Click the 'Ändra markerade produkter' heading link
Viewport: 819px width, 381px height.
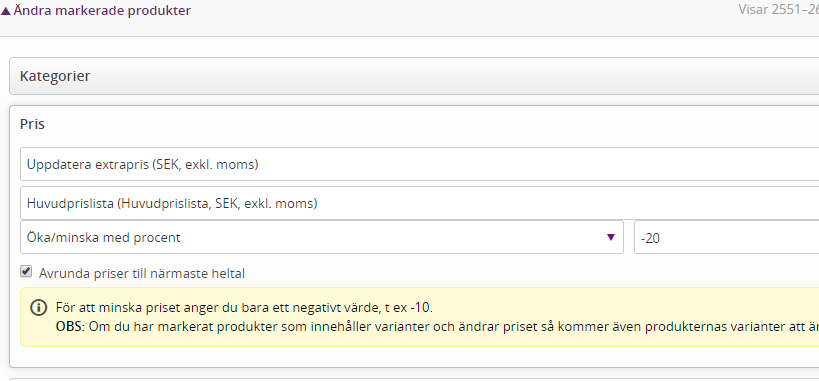(102, 10)
